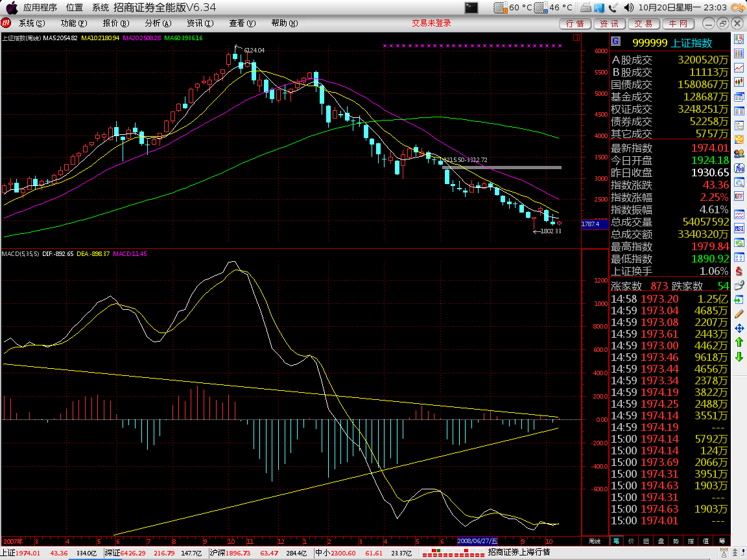Click the G badge beside 999999

click(615, 41)
